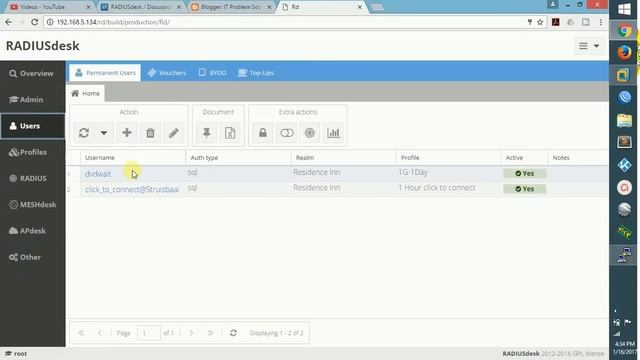Open the BYOD tab
Image resolution: width=640 pixels, height=360 pixels.
tap(212, 73)
